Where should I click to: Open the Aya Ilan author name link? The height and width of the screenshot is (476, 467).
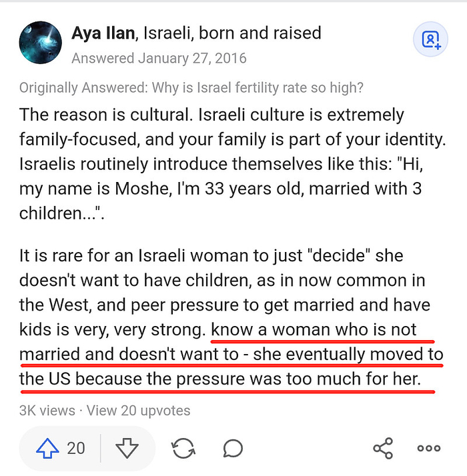[102, 33]
